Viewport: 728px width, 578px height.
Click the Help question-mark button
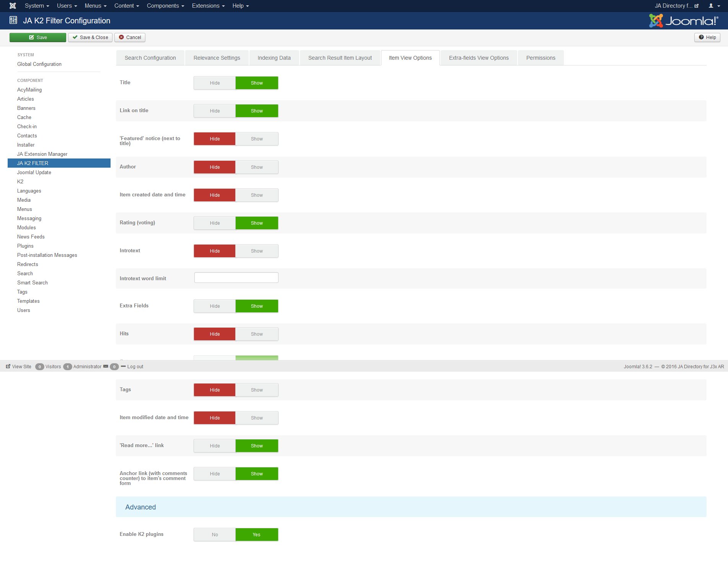tap(707, 37)
